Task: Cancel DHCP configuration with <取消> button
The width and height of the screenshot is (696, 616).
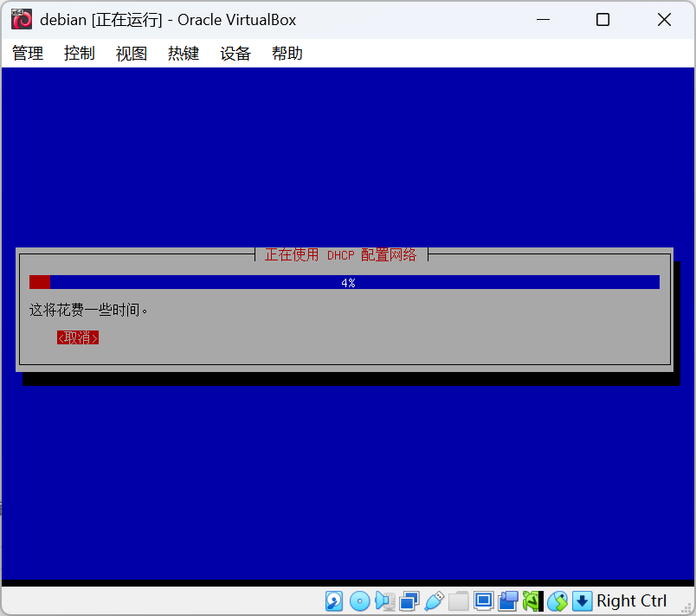Action: click(x=78, y=337)
